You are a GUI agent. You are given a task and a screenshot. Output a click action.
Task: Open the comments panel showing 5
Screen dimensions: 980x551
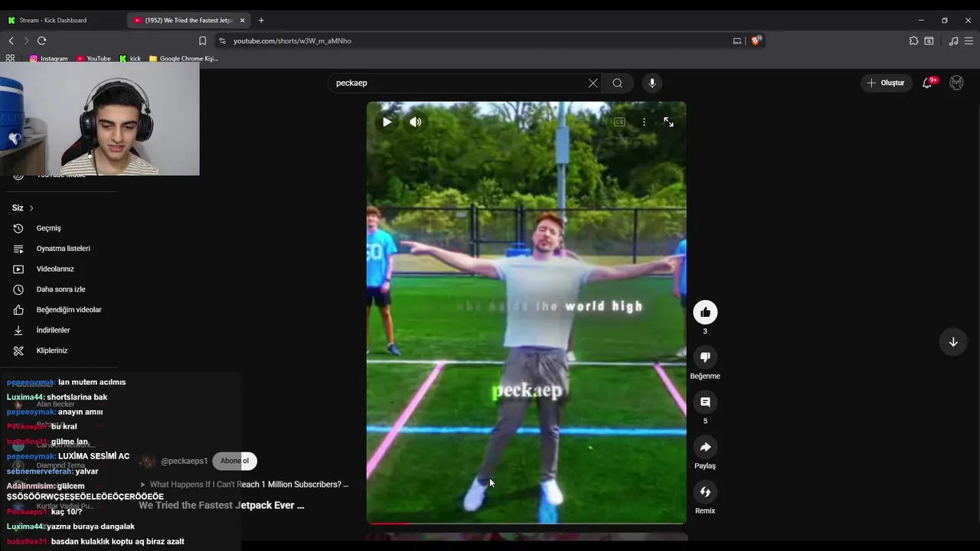[705, 402]
